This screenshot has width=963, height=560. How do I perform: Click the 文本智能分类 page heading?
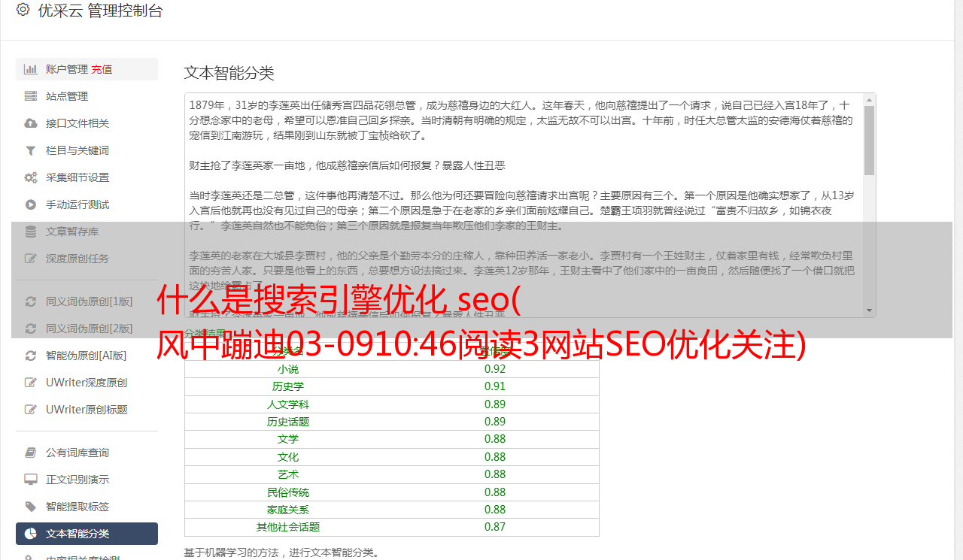click(229, 73)
